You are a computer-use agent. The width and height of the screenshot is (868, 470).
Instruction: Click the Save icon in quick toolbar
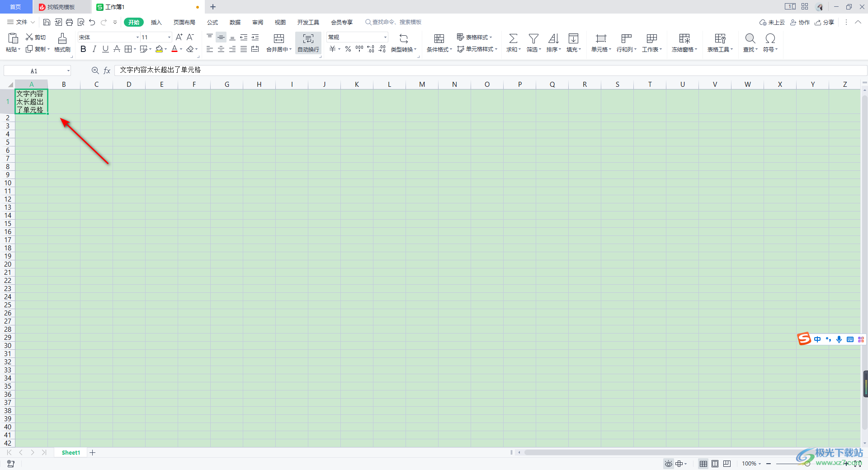point(47,22)
